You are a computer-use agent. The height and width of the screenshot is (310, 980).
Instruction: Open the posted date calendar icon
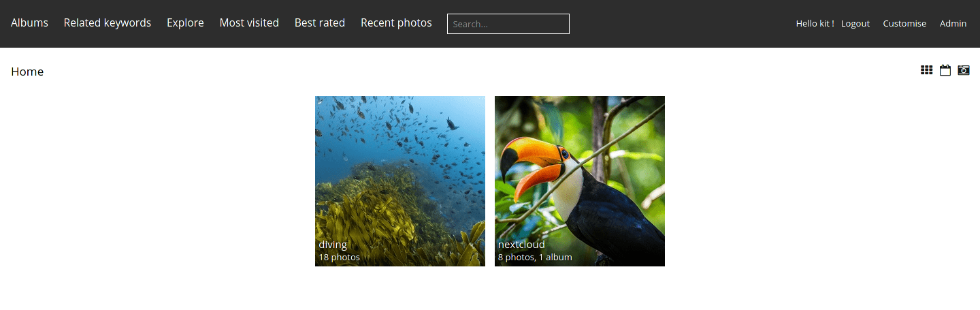[945, 70]
